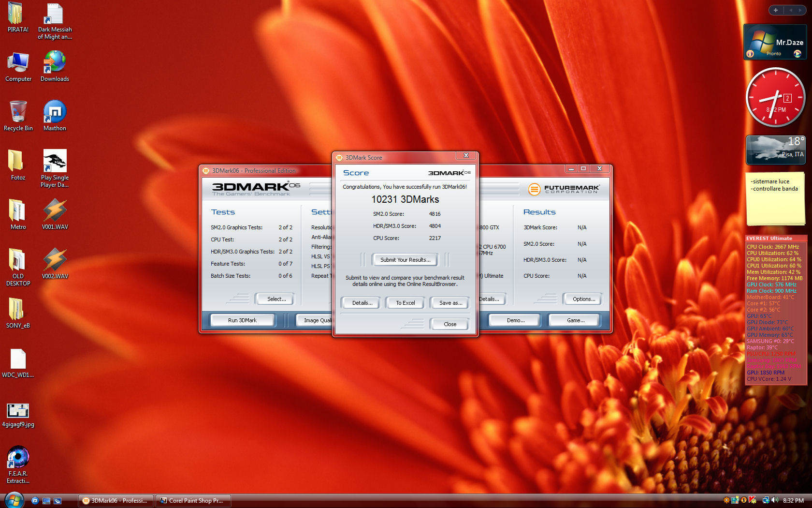812x508 pixels.
Task: Open the PIRATA! folder icon
Action: tap(18, 17)
